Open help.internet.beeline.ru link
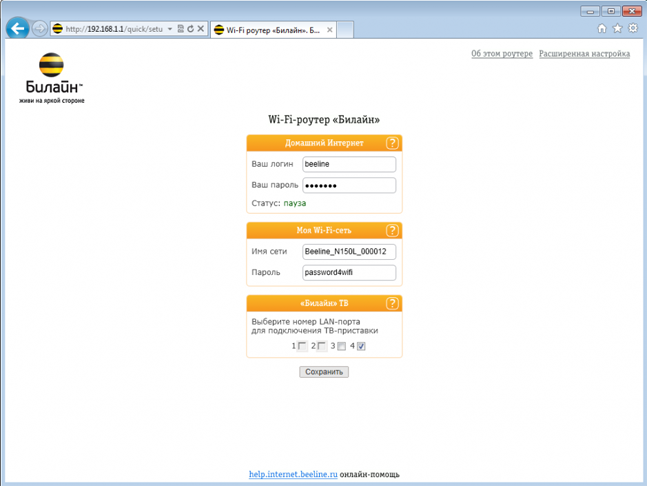The height and width of the screenshot is (486, 647). (x=293, y=474)
